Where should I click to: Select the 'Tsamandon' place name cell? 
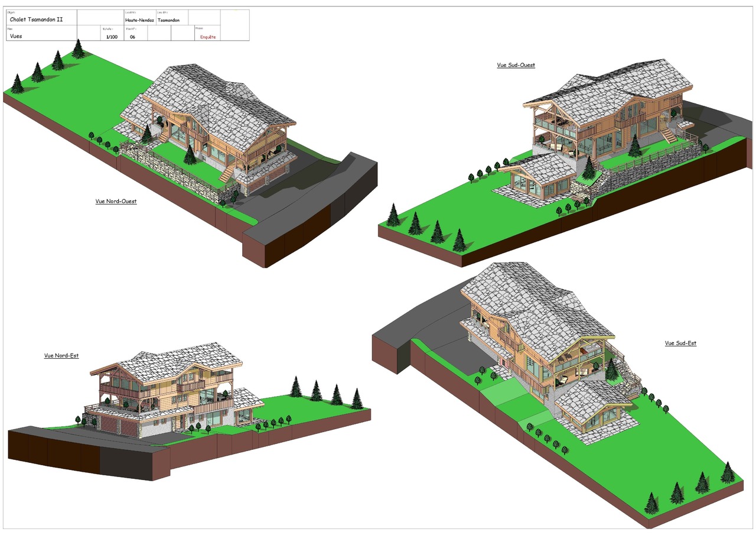tap(169, 20)
